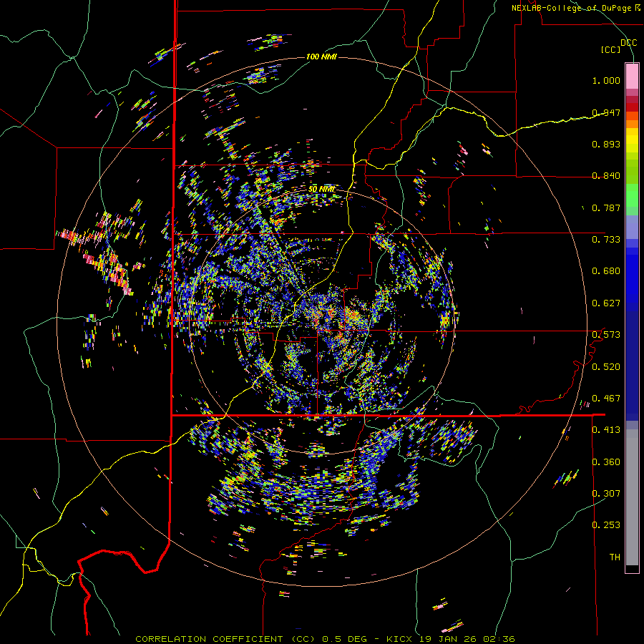Viewport: 644px width, 644px height.
Task: Click the 02:36 timestamp
Action: click(x=499, y=639)
